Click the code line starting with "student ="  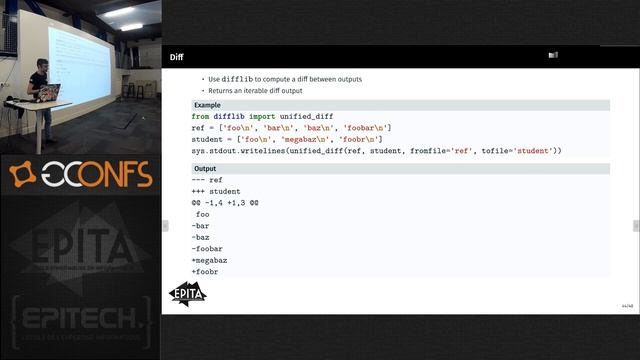coord(287,140)
